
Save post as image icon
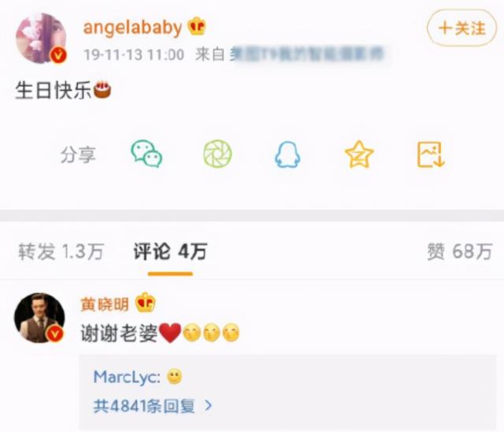431,155
